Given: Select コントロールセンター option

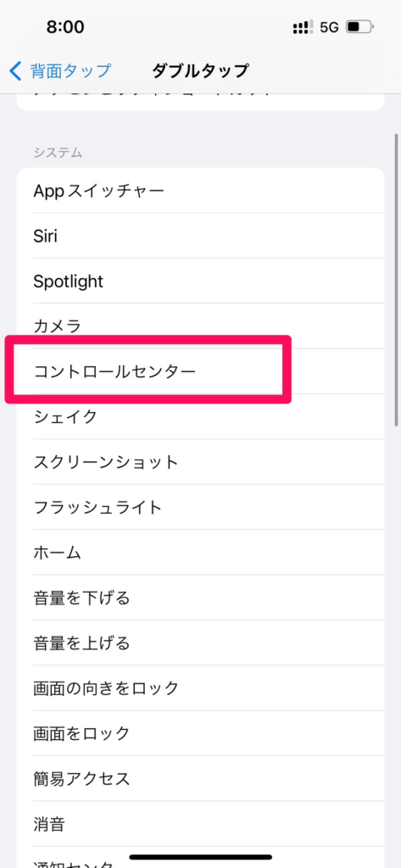Looking at the screenshot, I should tap(200, 371).
